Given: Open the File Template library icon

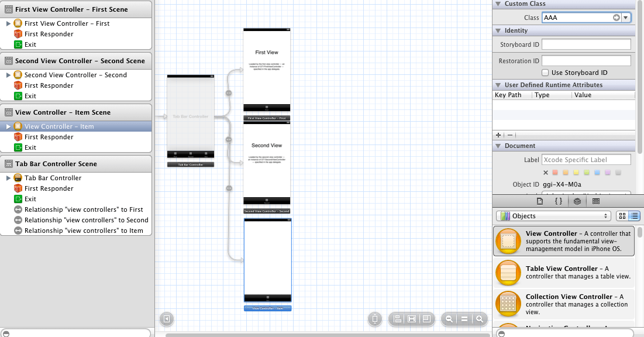Looking at the screenshot, I should [540, 201].
